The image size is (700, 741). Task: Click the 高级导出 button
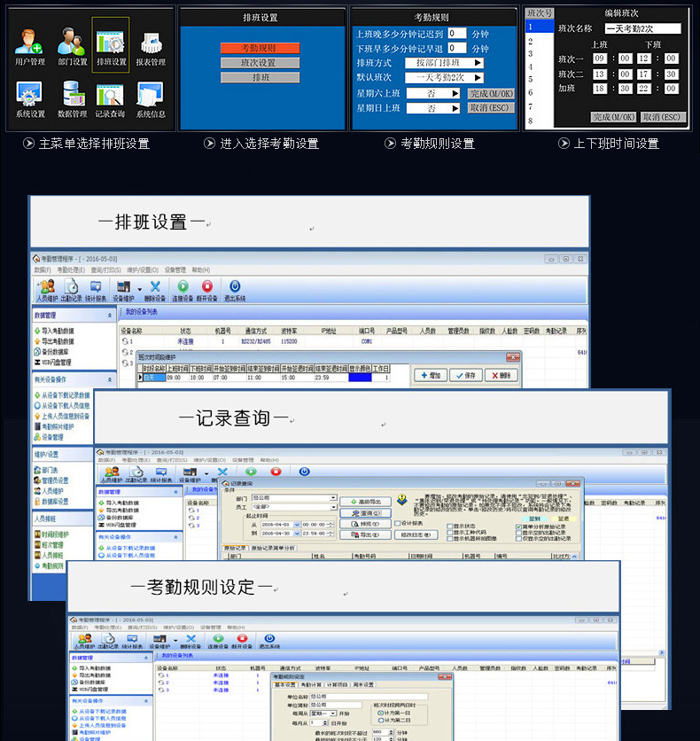pos(366,502)
